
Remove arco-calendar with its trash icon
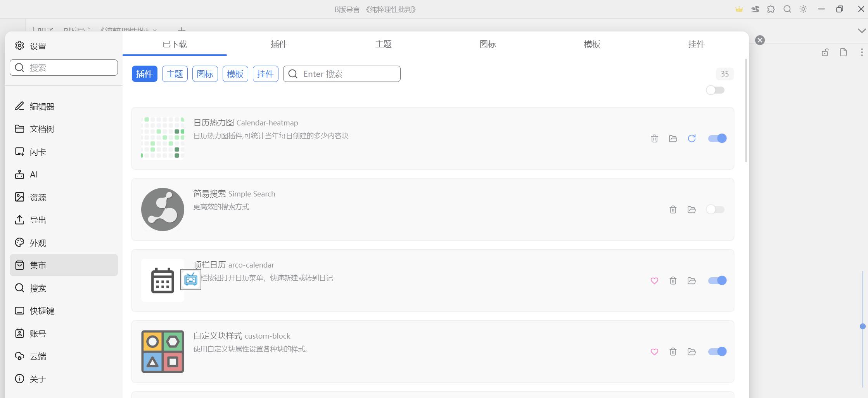pyautogui.click(x=673, y=281)
